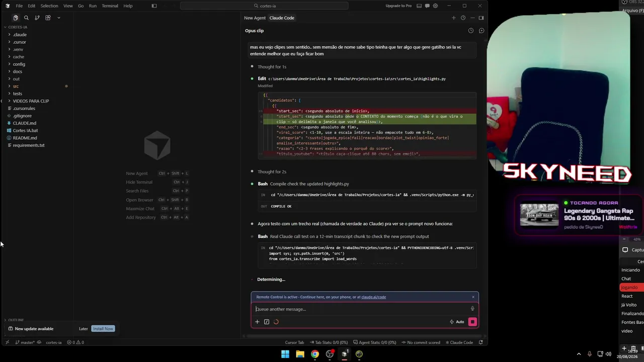Screen dimensions: 644x362
Task: Open File Explorer from the taskbar
Action: click(300, 354)
